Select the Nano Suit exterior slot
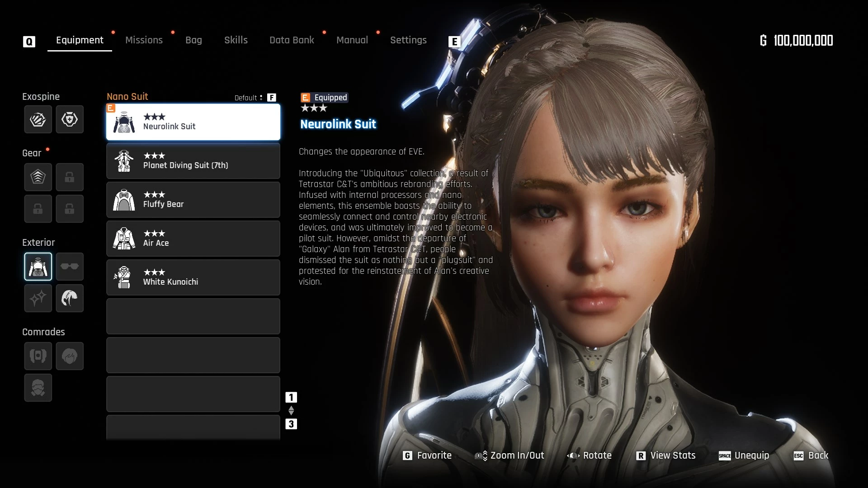Viewport: 868px width, 488px height. 38,267
